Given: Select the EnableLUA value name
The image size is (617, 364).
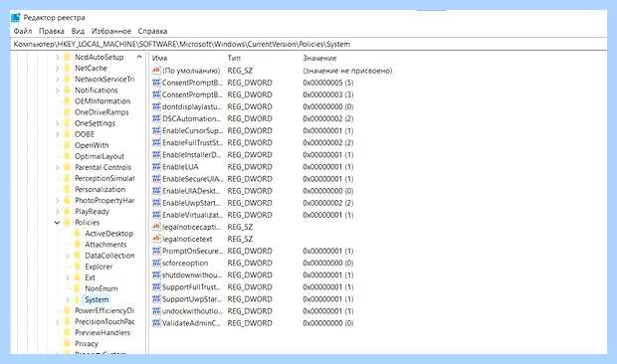Looking at the screenshot, I should click(x=180, y=167).
